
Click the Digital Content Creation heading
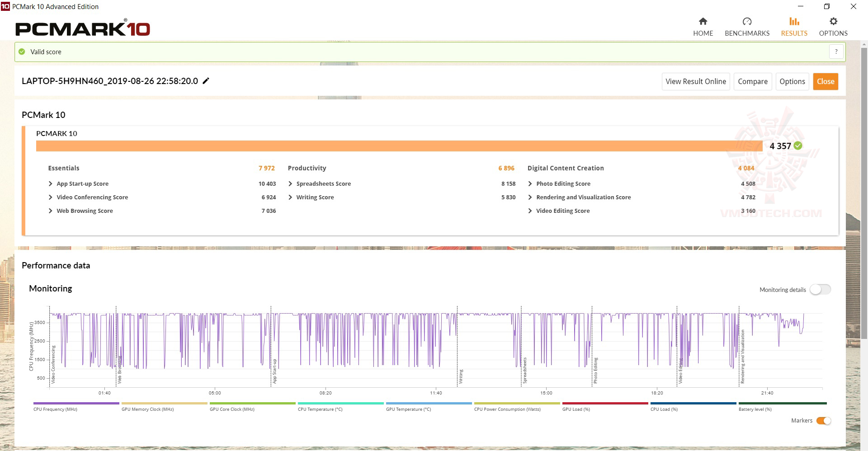click(566, 168)
